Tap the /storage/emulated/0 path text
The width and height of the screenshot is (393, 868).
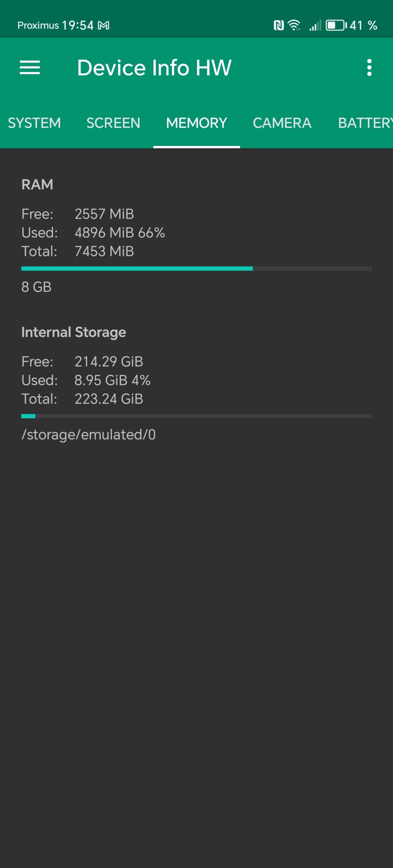pyautogui.click(x=89, y=435)
